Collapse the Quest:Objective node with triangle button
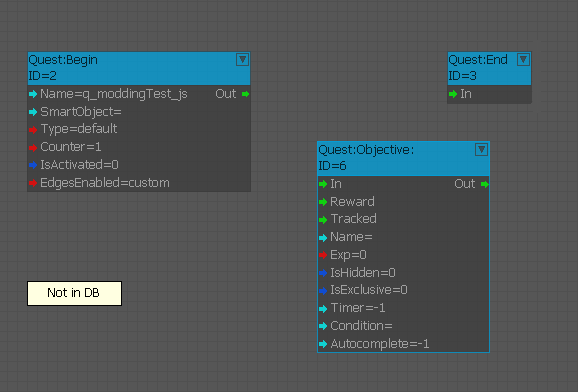This screenshot has width=578, height=392. point(481,150)
